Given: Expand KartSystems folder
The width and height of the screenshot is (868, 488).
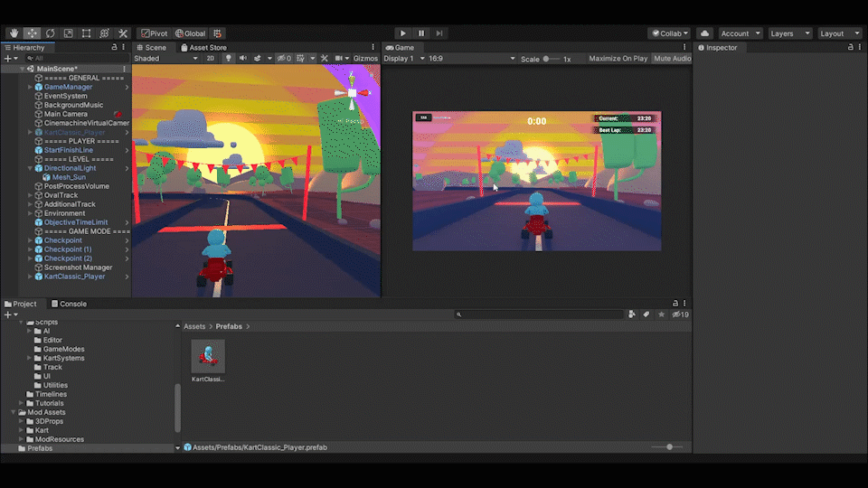Looking at the screenshot, I should [29, 358].
